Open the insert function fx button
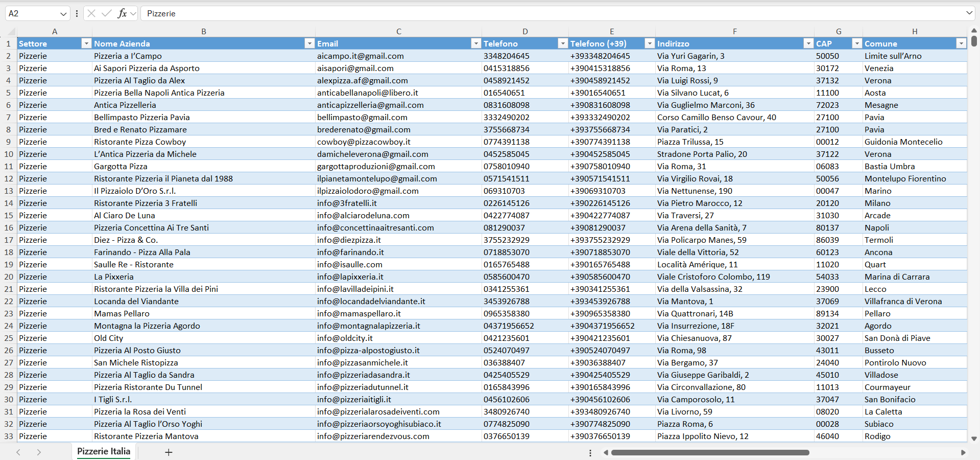The height and width of the screenshot is (460, 980). pyautogui.click(x=122, y=13)
